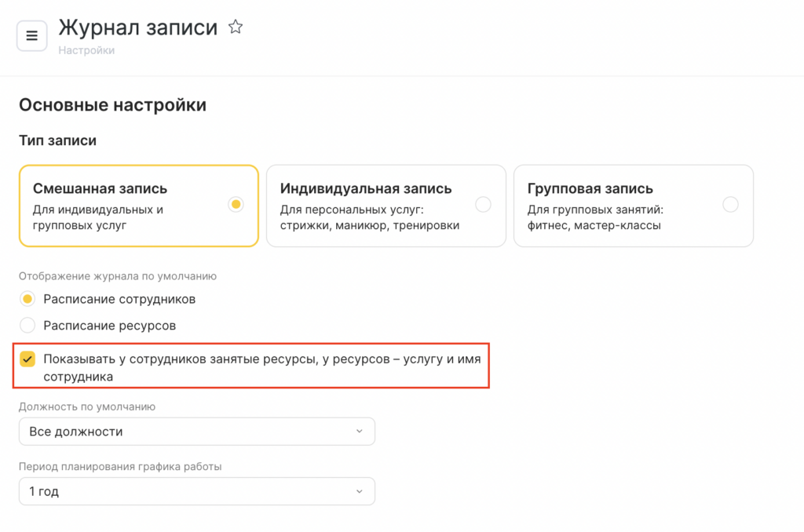The image size is (804, 532).
Task: Click the Расписание ресурсов label text
Action: (109, 325)
